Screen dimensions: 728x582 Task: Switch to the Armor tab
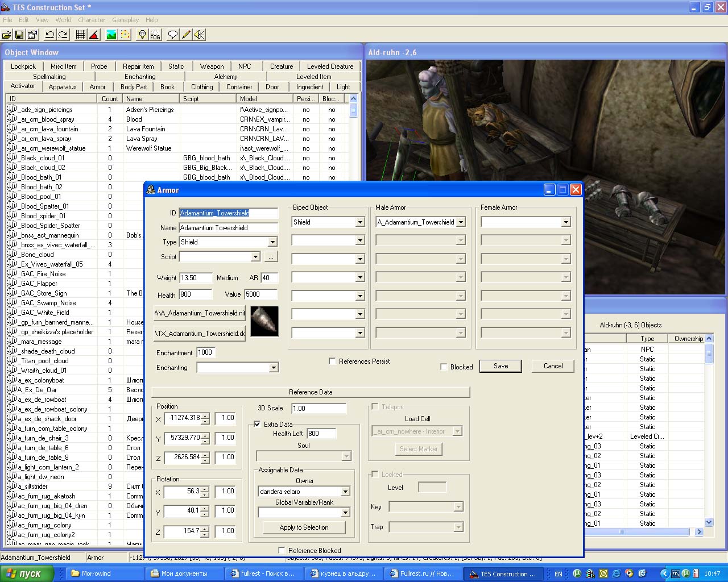pyautogui.click(x=97, y=87)
